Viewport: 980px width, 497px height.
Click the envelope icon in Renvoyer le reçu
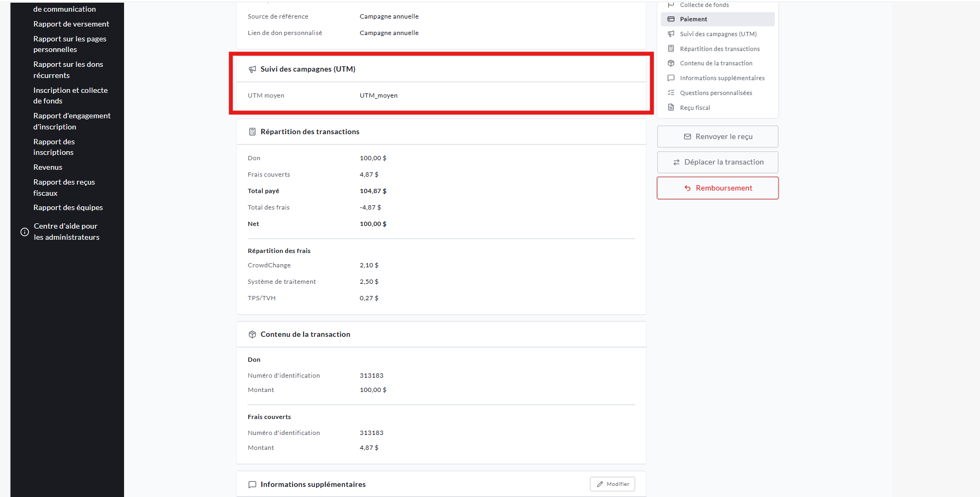687,137
